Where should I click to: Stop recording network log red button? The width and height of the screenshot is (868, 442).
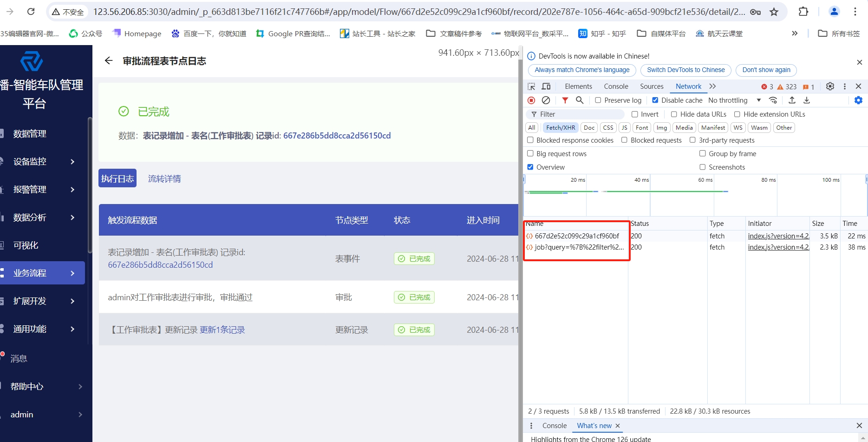531,100
